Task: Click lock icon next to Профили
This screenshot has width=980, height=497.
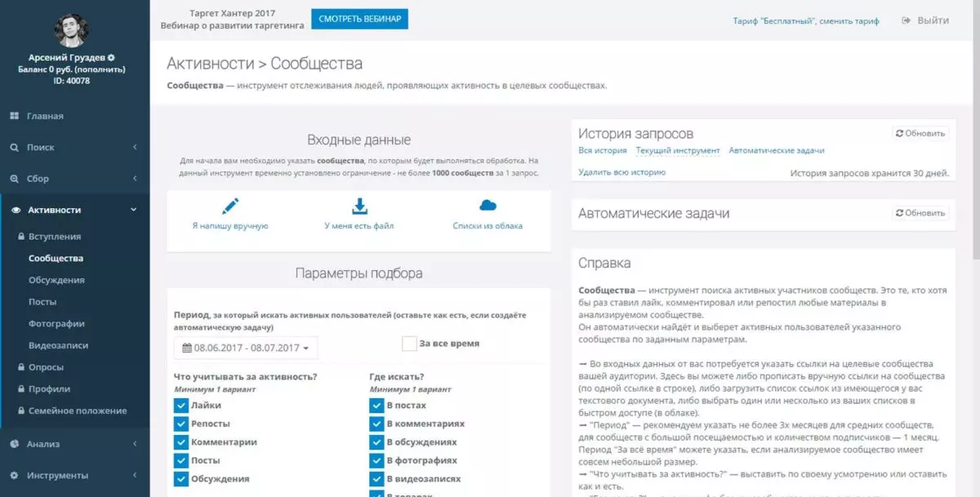Action: [22, 389]
